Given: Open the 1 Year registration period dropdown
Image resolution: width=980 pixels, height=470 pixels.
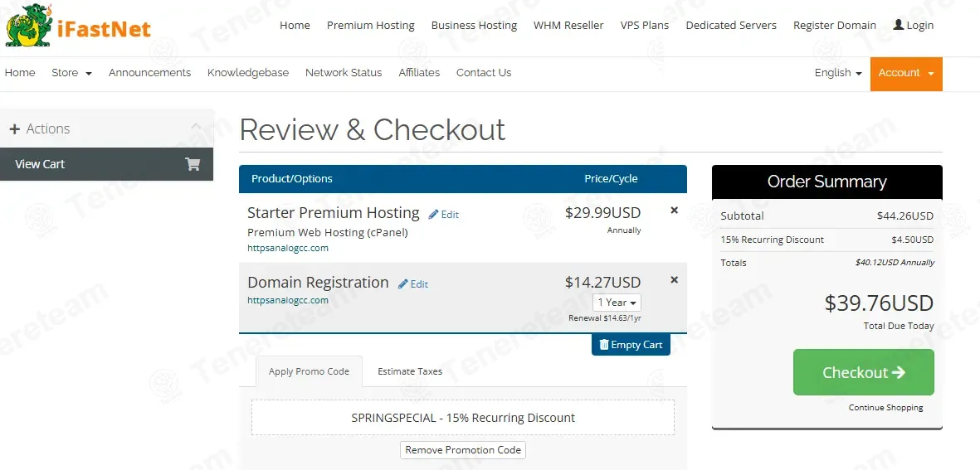Looking at the screenshot, I should point(617,302).
